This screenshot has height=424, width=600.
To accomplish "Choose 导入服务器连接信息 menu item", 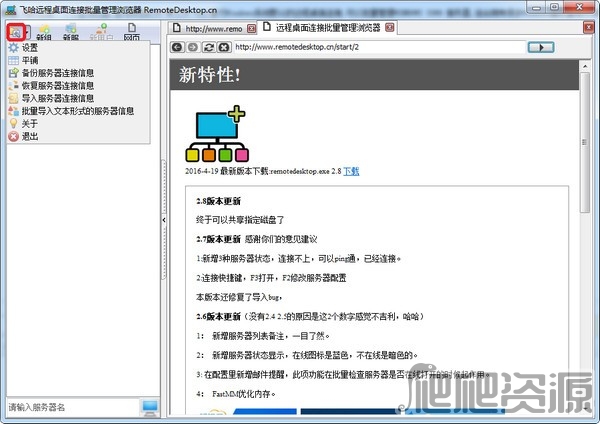I will click(78, 98).
